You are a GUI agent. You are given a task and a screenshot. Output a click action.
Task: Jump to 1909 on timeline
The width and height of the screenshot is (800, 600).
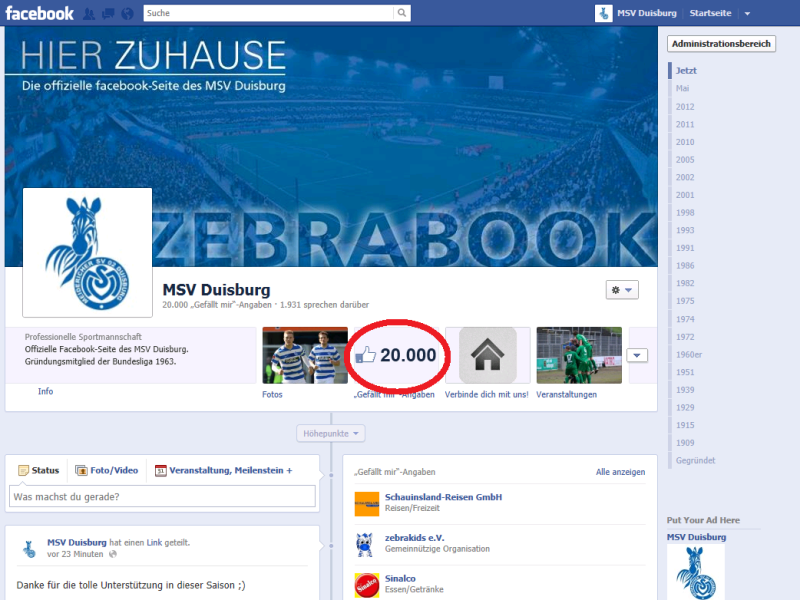pyautogui.click(x=685, y=443)
